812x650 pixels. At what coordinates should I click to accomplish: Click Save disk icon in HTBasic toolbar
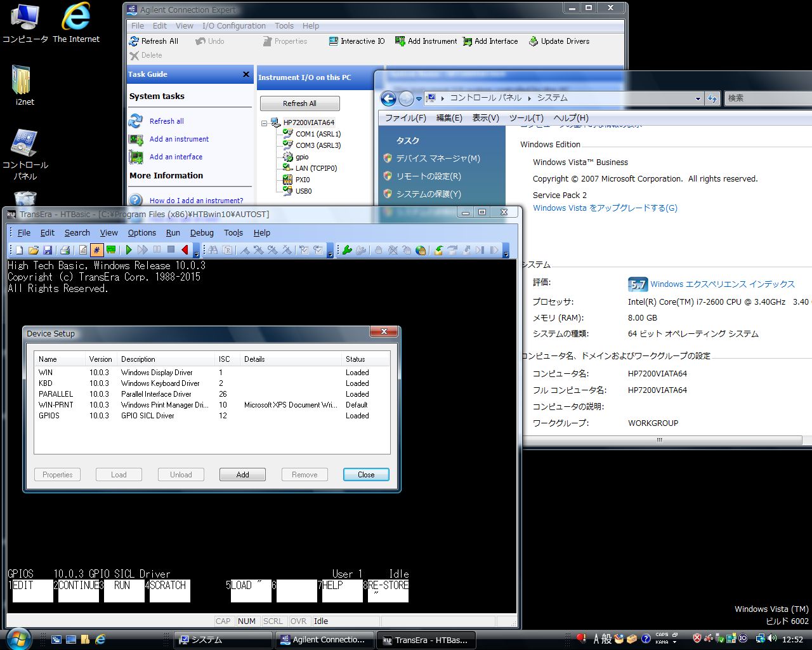tap(48, 250)
